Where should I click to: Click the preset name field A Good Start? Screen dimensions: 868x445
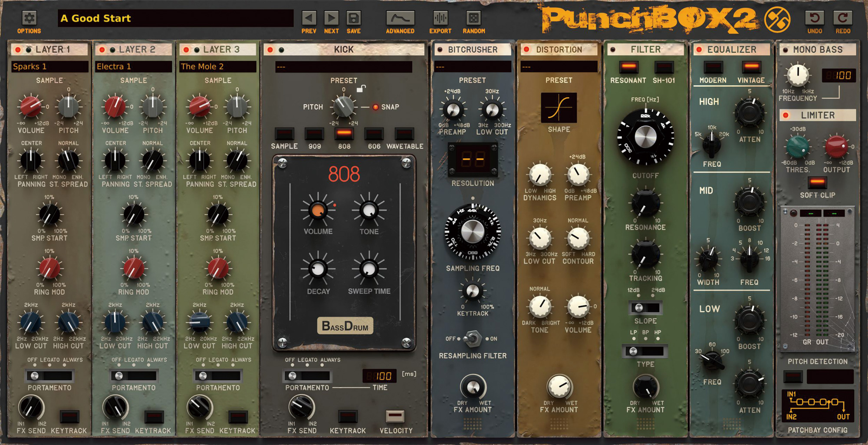(x=175, y=18)
